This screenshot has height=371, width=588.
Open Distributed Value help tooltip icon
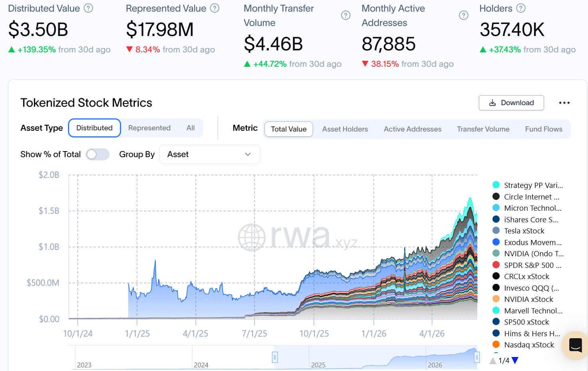click(88, 8)
